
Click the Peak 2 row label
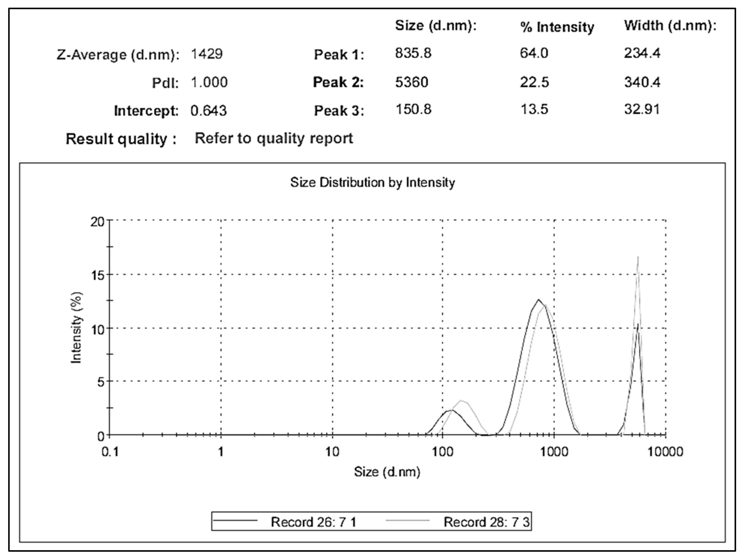[x=339, y=83]
